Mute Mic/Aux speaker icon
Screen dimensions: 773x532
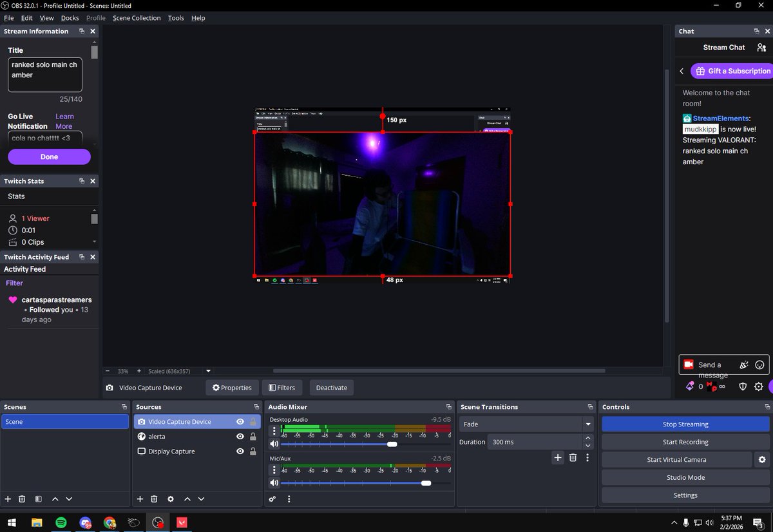pyautogui.click(x=274, y=482)
